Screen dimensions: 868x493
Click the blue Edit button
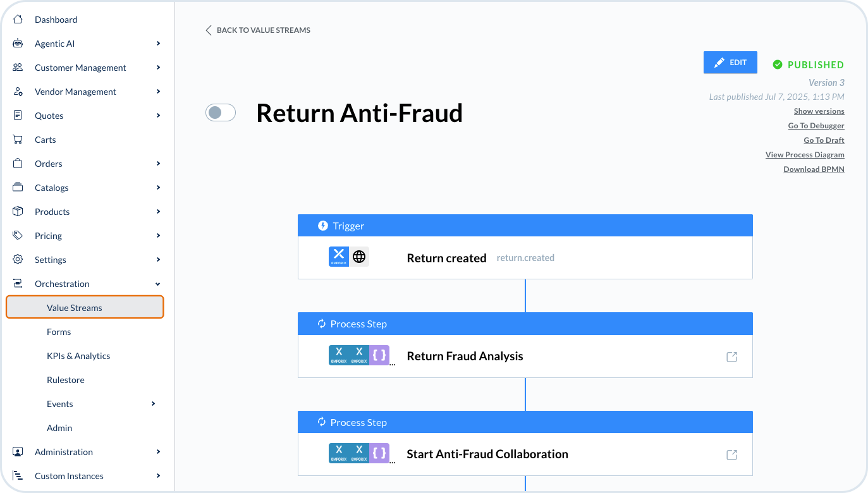tap(730, 63)
